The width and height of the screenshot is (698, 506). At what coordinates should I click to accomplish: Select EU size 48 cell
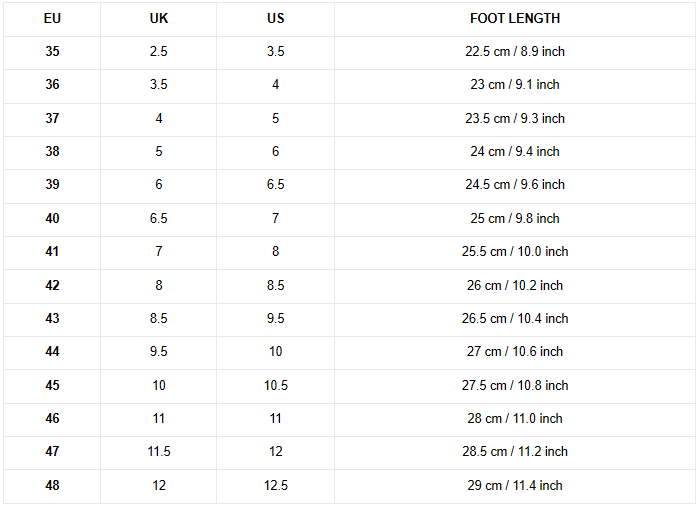(52, 486)
